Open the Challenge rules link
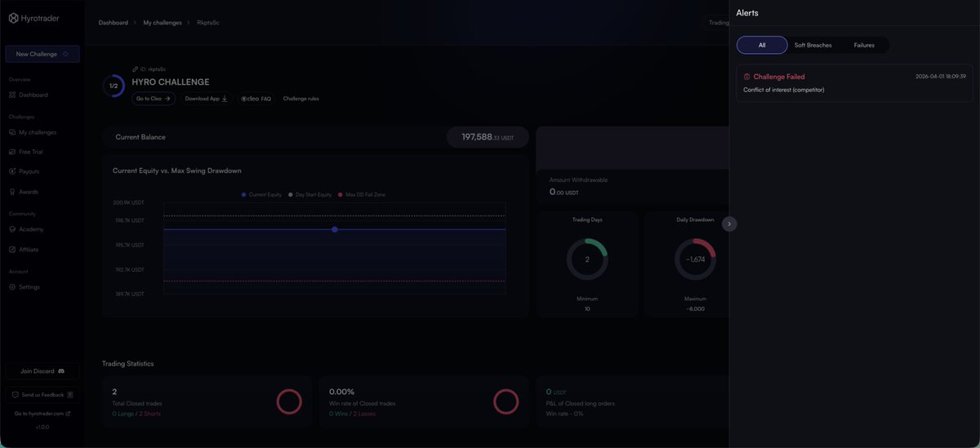 (x=301, y=99)
